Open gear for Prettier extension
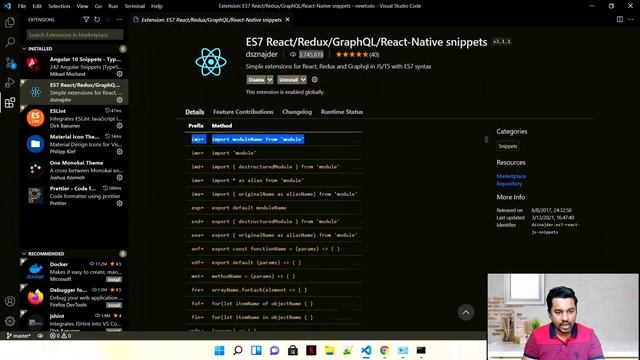Viewport: 640px width, 360px height. pos(120,203)
